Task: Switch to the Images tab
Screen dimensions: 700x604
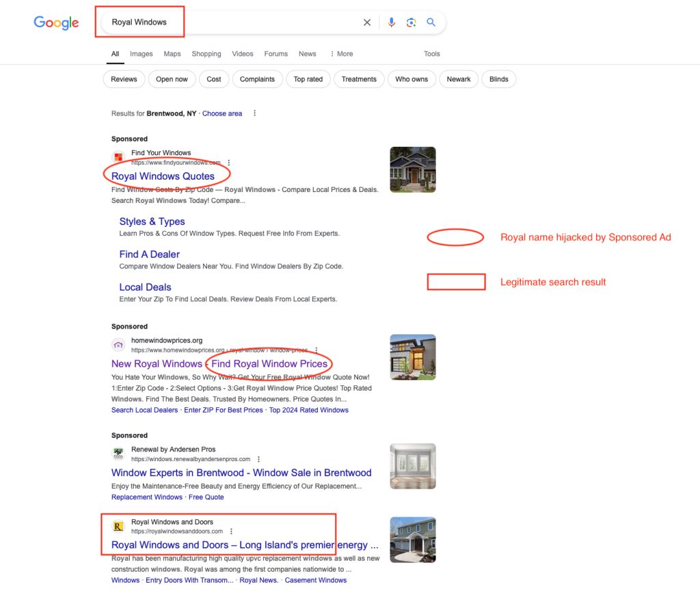Action: [142, 54]
